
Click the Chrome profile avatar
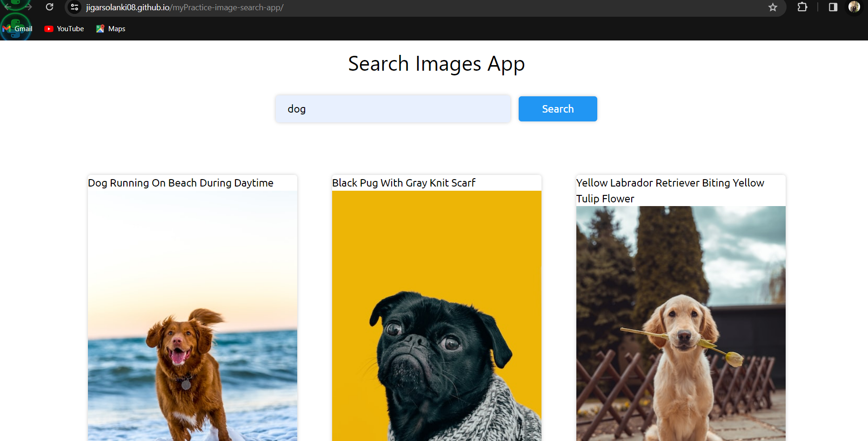click(x=854, y=7)
